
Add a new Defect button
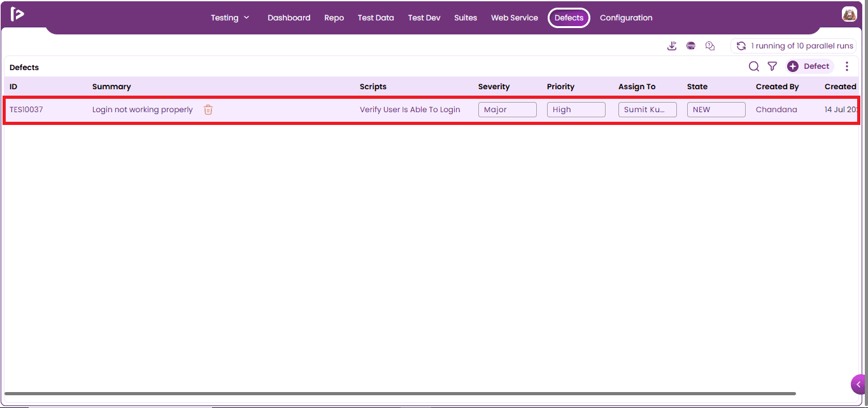click(x=810, y=66)
